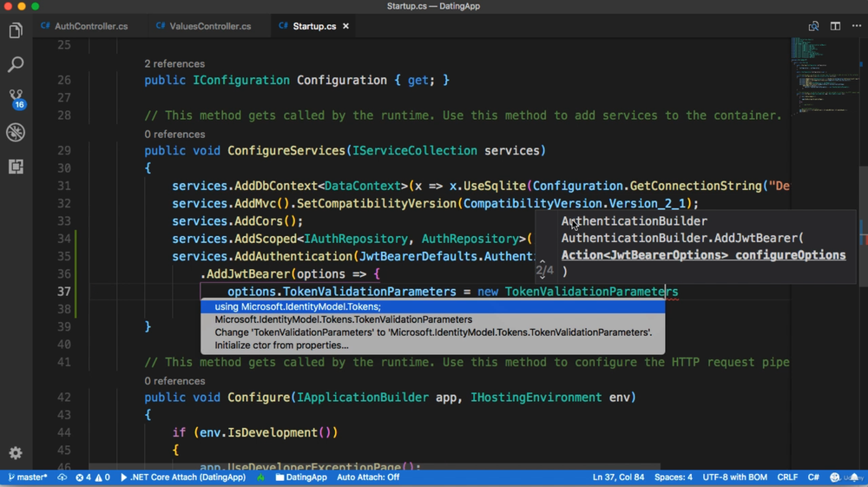The width and height of the screenshot is (868, 487).
Task: Open the Search view in activity bar
Action: click(16, 64)
